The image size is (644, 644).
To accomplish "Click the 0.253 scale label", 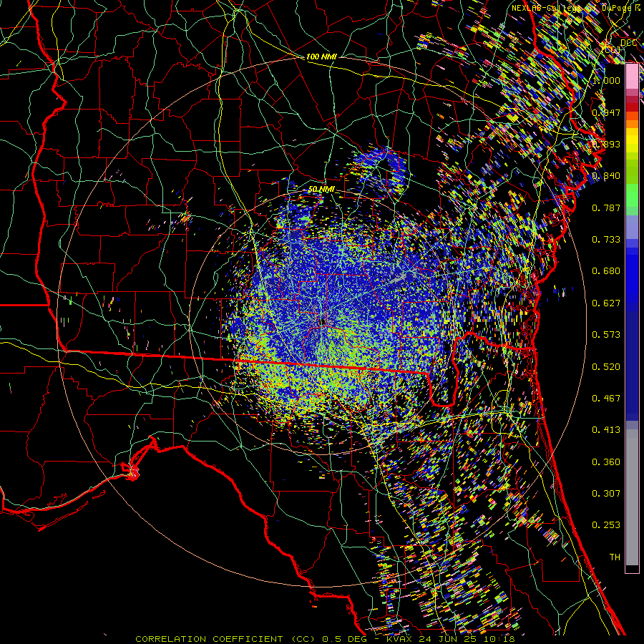I will tap(606, 525).
